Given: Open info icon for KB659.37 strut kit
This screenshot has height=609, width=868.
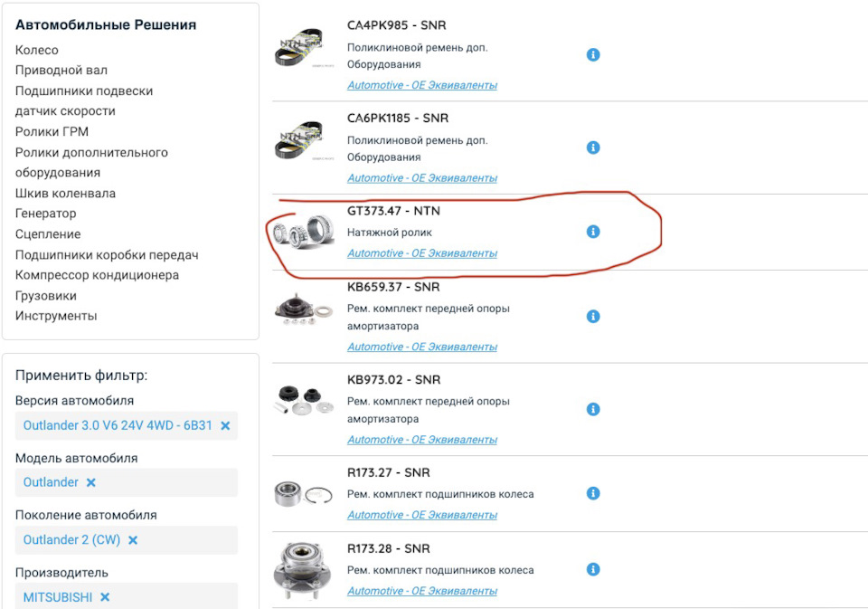Looking at the screenshot, I should [593, 317].
